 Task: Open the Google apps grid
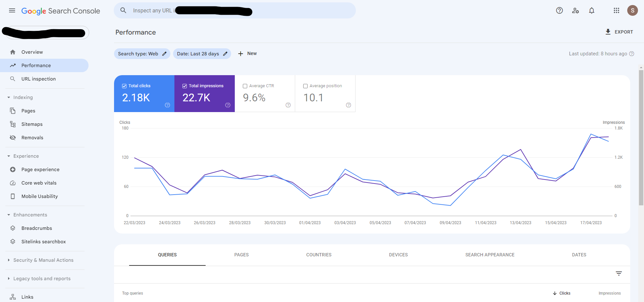pyautogui.click(x=616, y=10)
